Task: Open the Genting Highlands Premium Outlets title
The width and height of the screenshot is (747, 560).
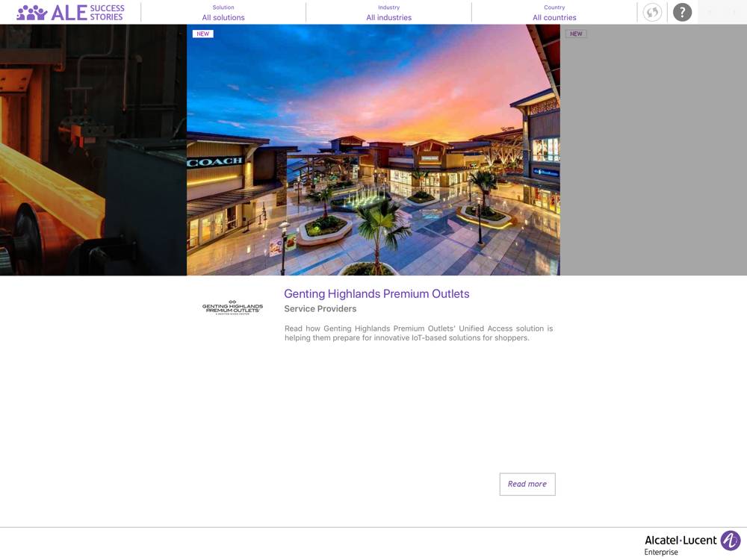Action: [376, 293]
